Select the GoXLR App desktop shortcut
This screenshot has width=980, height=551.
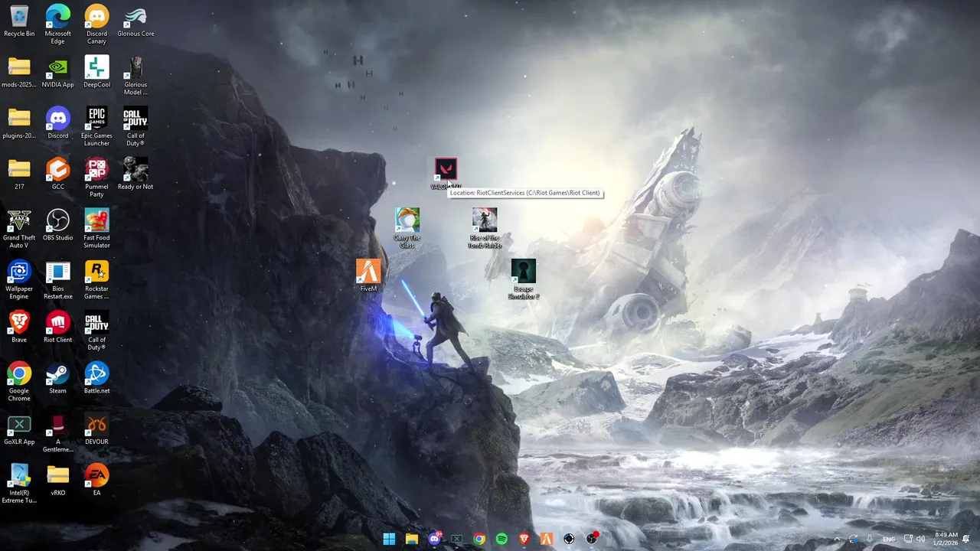19,429
